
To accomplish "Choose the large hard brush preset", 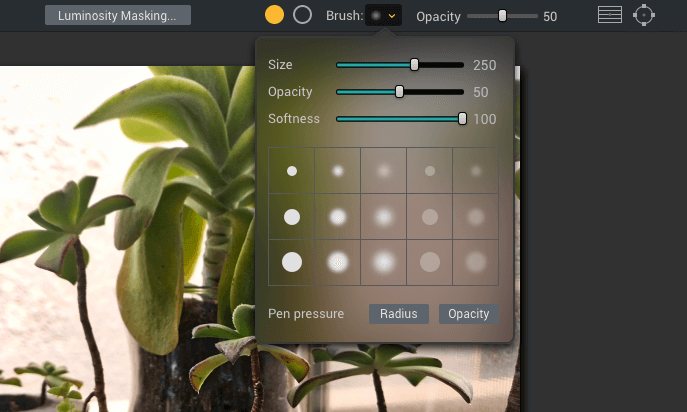I will tap(292, 262).
